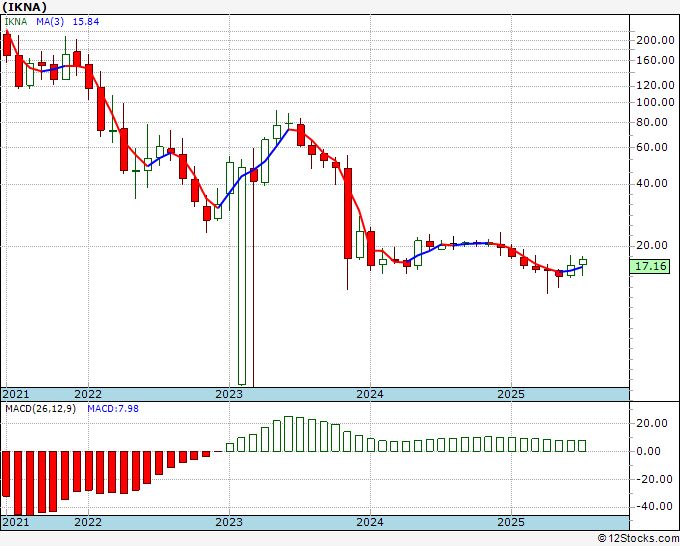Click the 120.00 price axis label
Screen dimensions: 680x546
click(x=655, y=85)
